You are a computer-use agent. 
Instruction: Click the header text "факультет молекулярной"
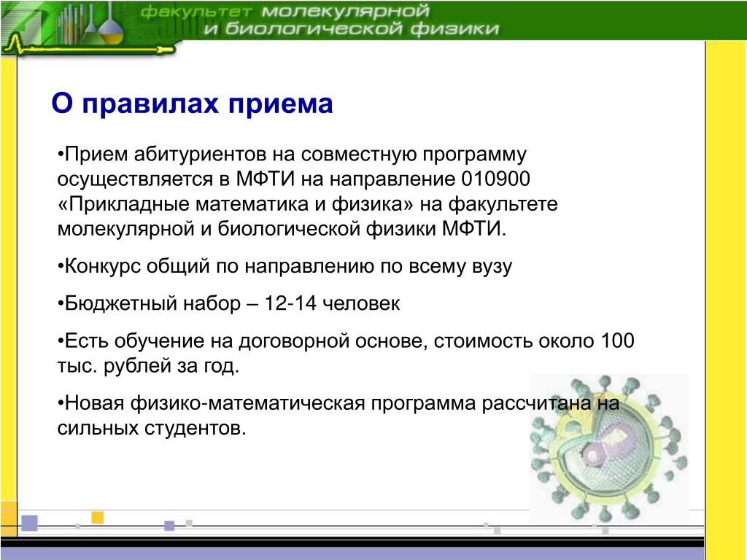pos(285,11)
